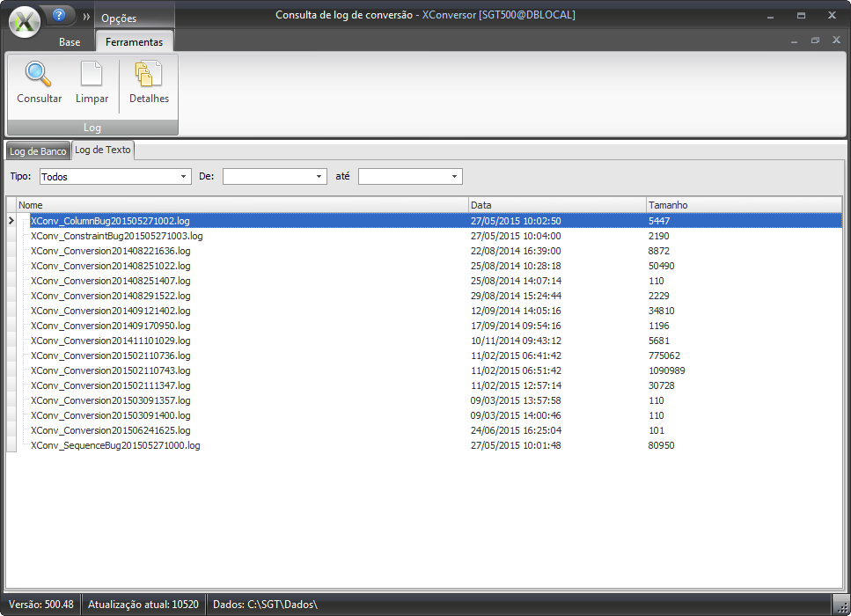Click the Limpar blank page icon
Image resolution: width=851 pixels, height=616 pixels.
(92, 75)
